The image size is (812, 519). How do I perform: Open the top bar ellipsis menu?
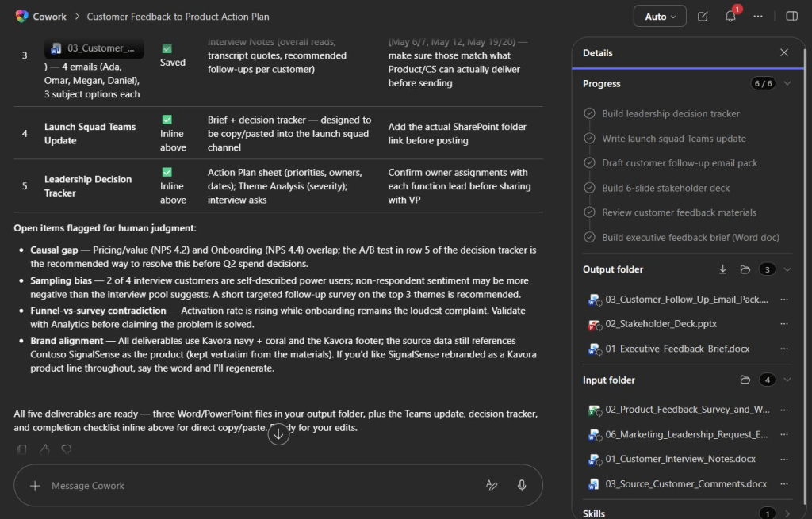tap(757, 17)
